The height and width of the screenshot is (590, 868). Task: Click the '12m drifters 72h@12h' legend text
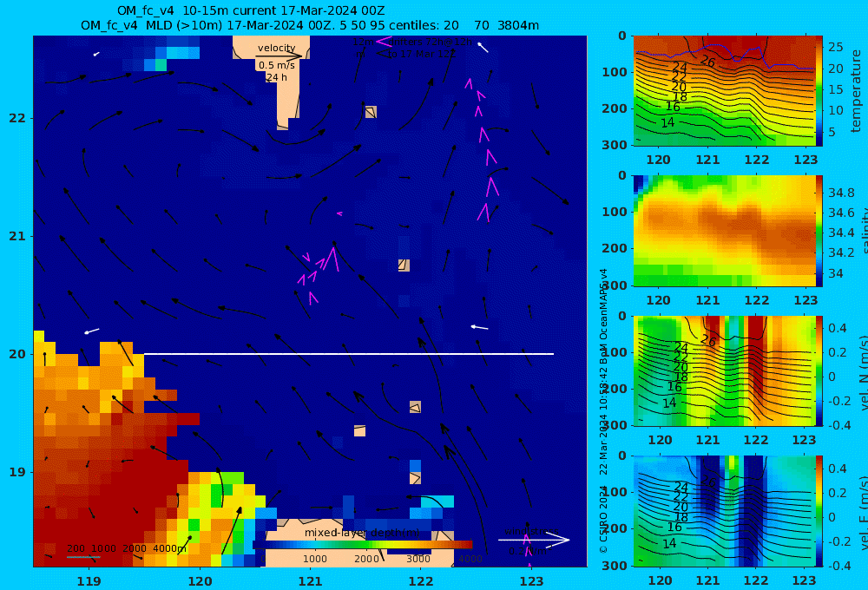[412, 42]
